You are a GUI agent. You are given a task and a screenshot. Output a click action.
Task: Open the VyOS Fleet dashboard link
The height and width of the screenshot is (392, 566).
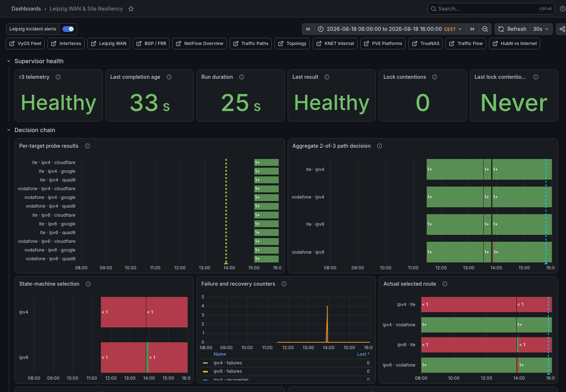click(x=25, y=44)
